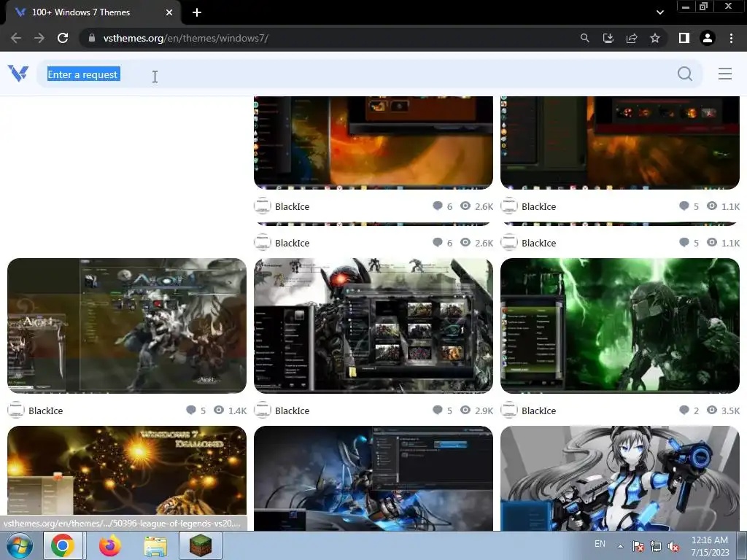Open Minecraft block icon in taskbar
The width and height of the screenshot is (747, 560).
point(201,545)
